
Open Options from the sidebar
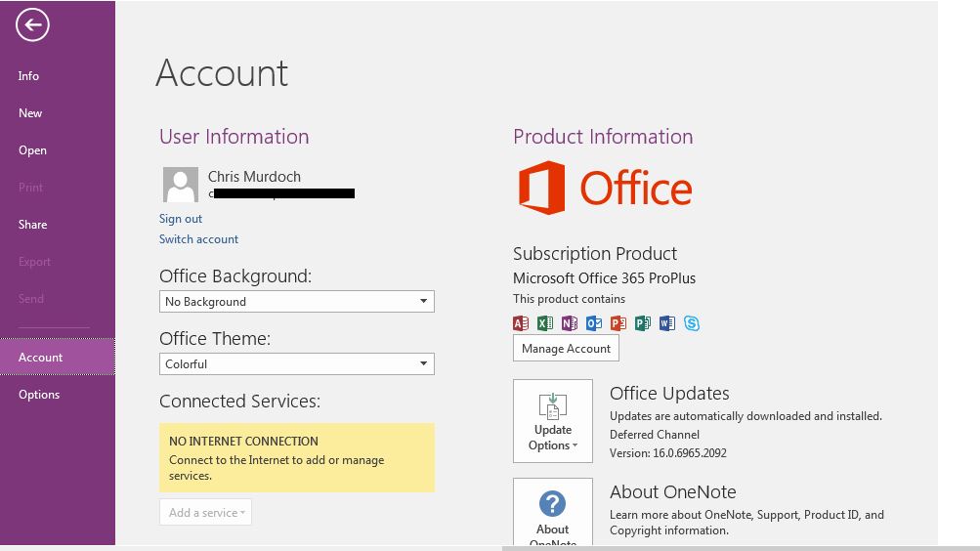[58, 394]
